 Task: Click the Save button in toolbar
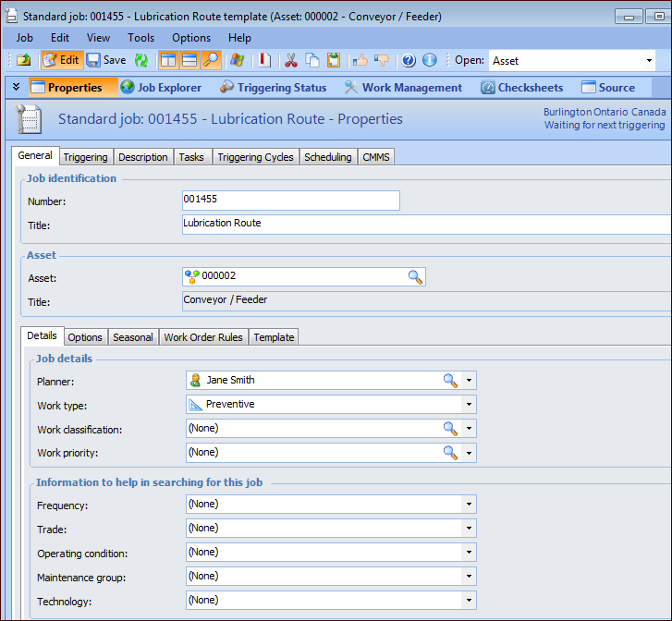[x=106, y=60]
